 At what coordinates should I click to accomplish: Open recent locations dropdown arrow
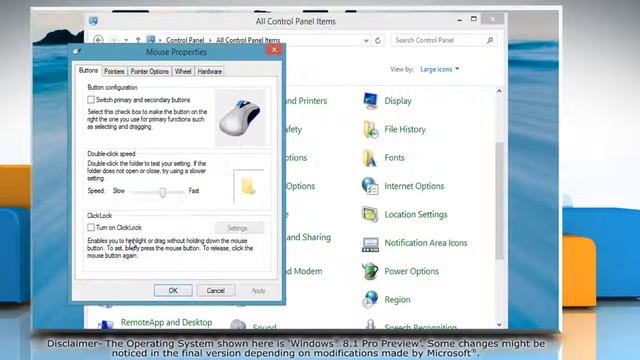(126, 40)
